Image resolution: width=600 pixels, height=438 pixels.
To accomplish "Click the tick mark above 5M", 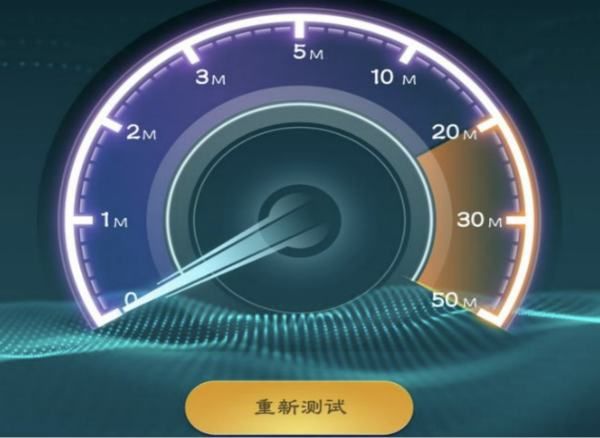I will pos(299,29).
